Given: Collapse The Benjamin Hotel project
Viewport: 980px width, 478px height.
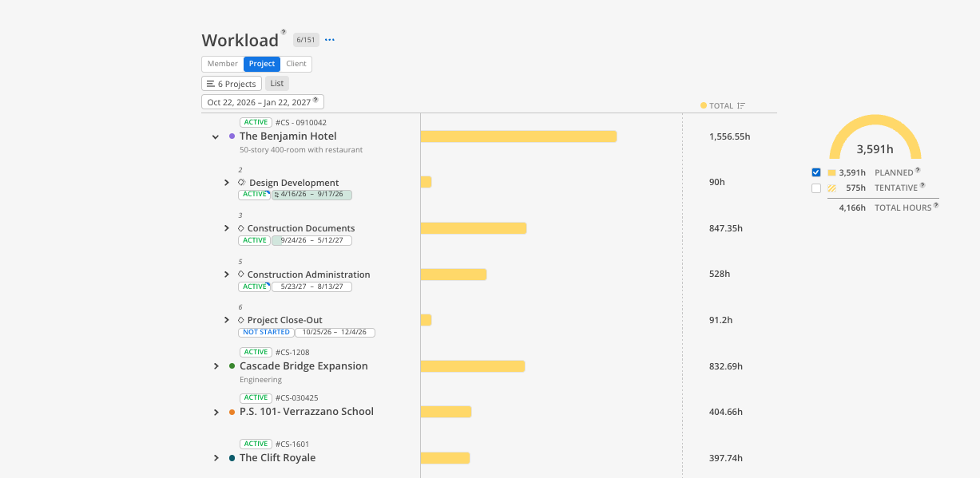Looking at the screenshot, I should (x=216, y=137).
